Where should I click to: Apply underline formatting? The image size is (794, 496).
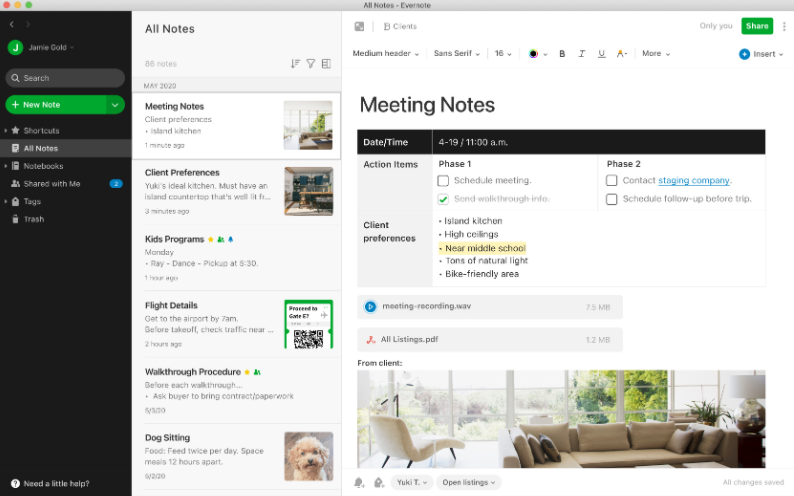(602, 54)
